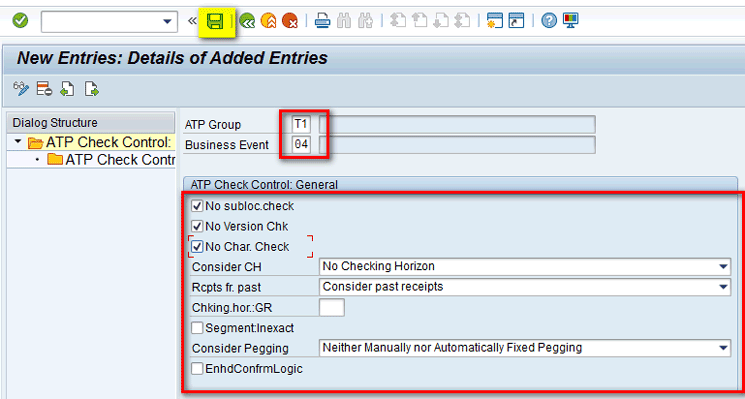
Task: Click the red Cancel icon
Action: click(x=289, y=21)
